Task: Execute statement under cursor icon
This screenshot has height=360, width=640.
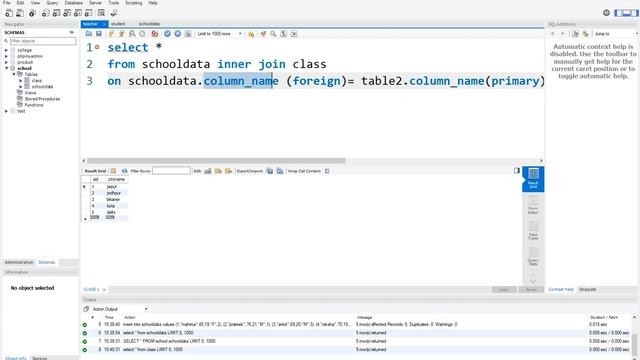Action: pos(121,34)
